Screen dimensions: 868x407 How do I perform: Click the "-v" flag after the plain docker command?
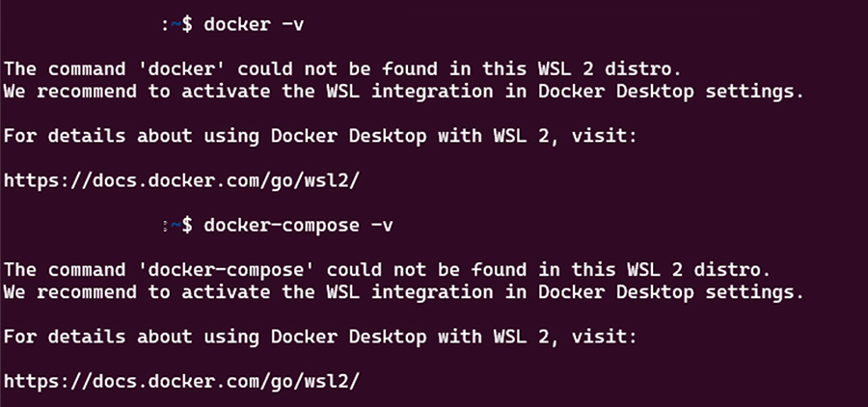pos(290,24)
